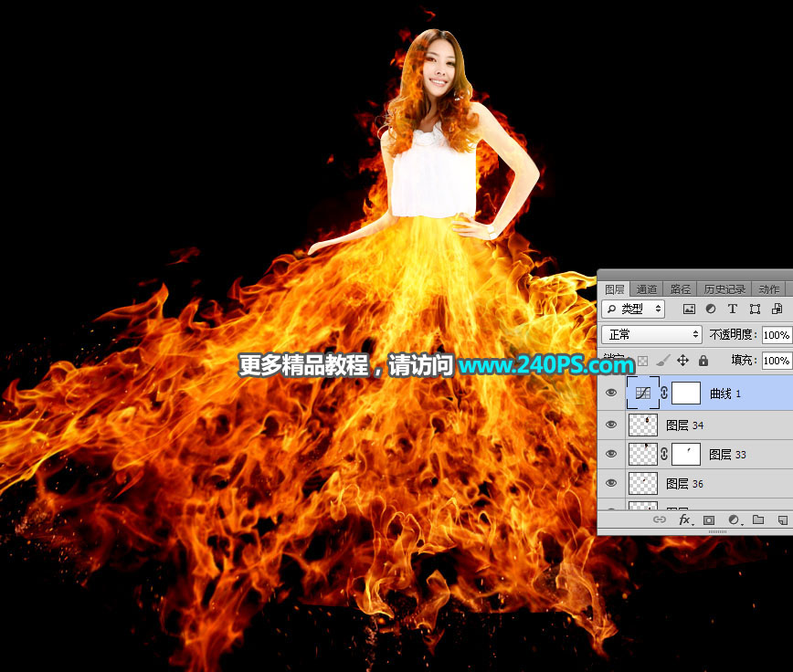
Task: Toggle lock all padlock icon
Action: [703, 361]
